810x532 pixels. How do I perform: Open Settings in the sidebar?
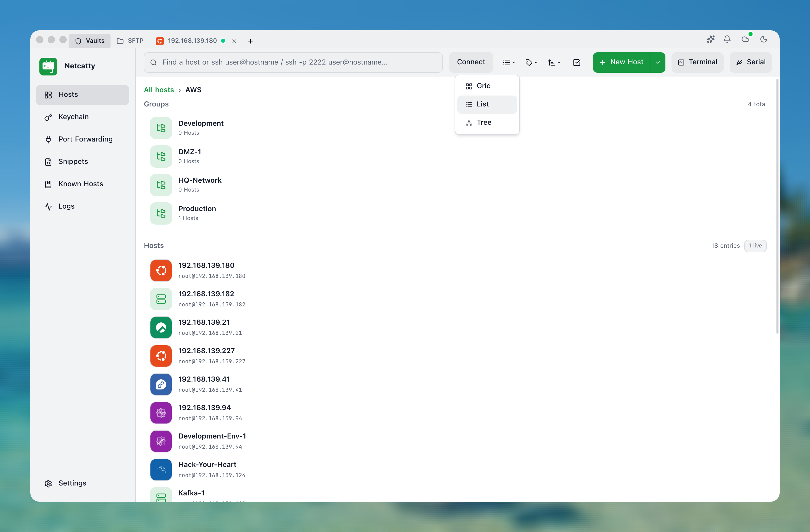tap(82, 483)
